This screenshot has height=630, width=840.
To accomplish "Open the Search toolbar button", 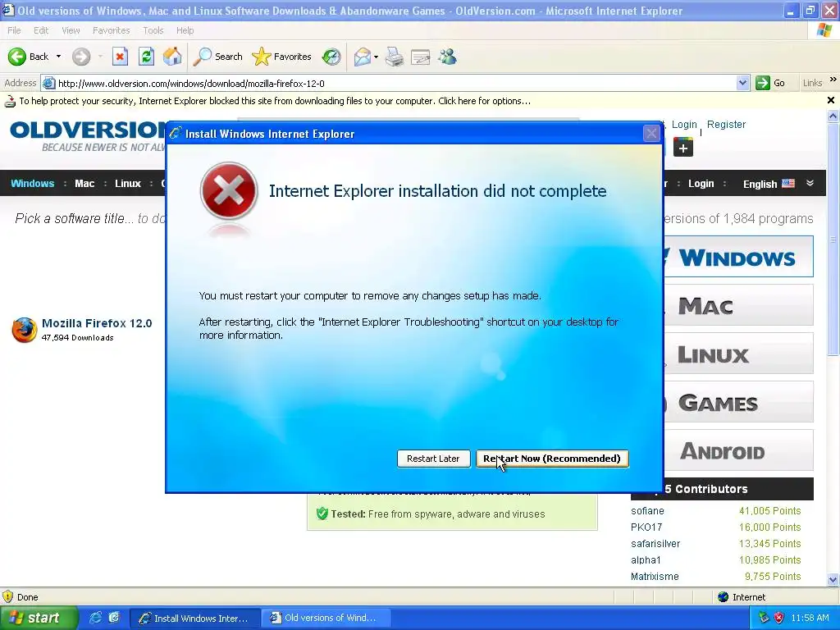I will click(x=217, y=57).
